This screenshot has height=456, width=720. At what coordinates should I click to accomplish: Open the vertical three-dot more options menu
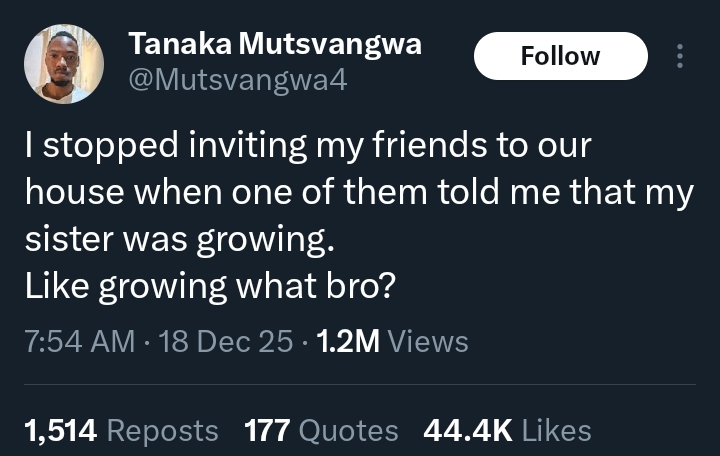680,56
